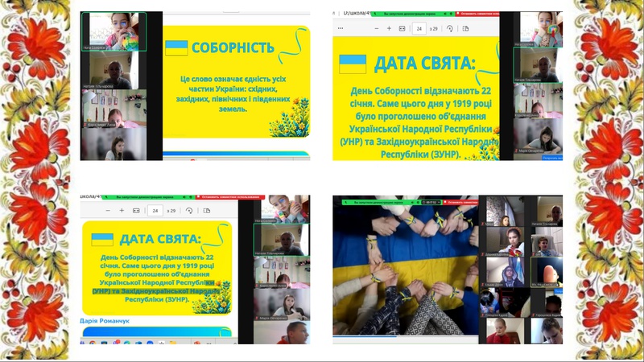Select Корнієнко Анна tile in Дарія Романчук screenshot
This screenshot has height=362, width=644.
tap(282, 273)
